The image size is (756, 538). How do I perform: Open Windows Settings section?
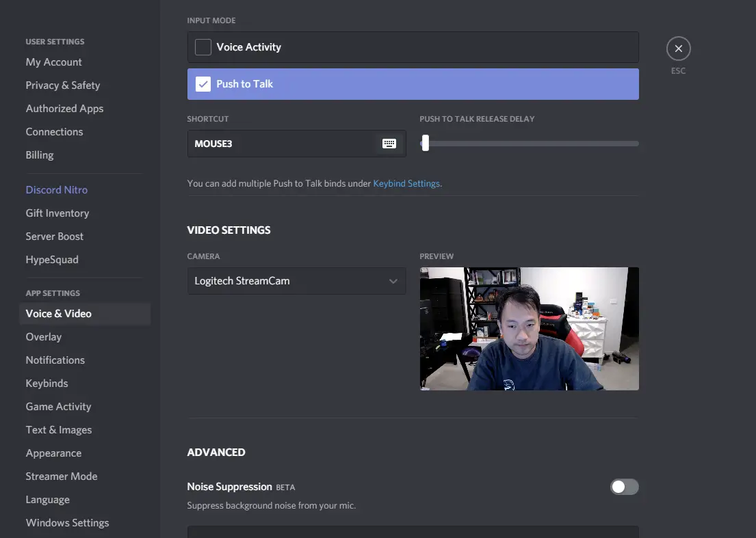(67, 522)
